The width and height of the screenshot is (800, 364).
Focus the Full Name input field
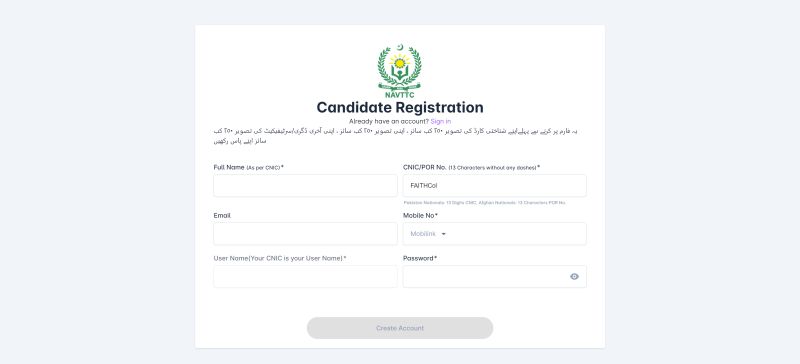[305, 185]
